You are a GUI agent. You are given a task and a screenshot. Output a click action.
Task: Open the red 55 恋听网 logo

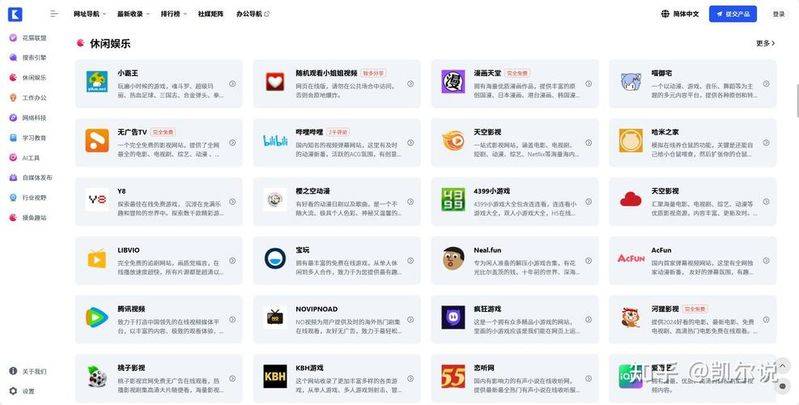coord(453,376)
